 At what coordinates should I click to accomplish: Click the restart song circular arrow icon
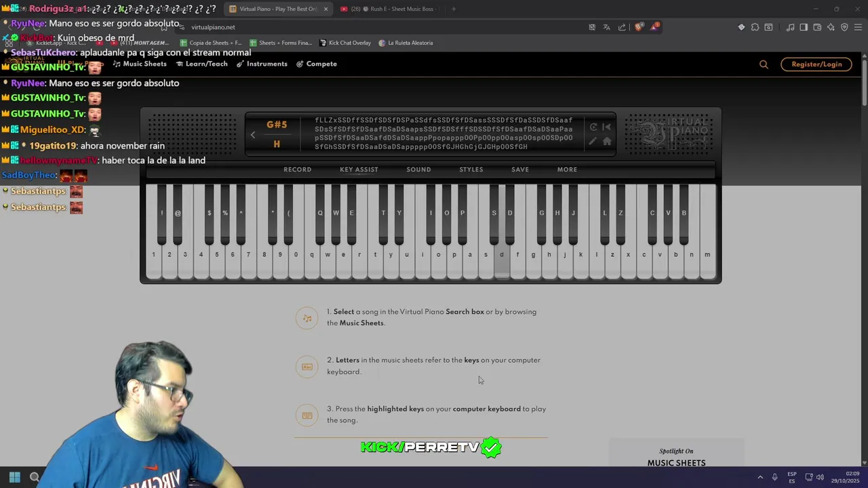click(x=593, y=127)
